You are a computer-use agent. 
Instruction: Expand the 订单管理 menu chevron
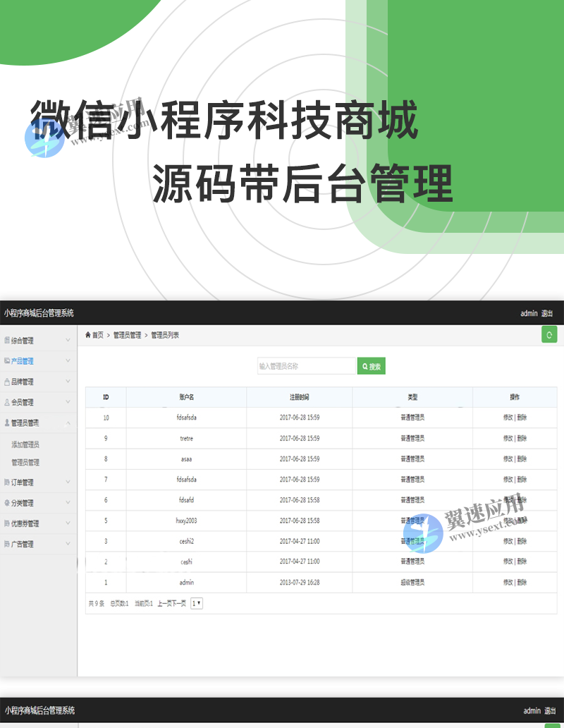(x=68, y=481)
